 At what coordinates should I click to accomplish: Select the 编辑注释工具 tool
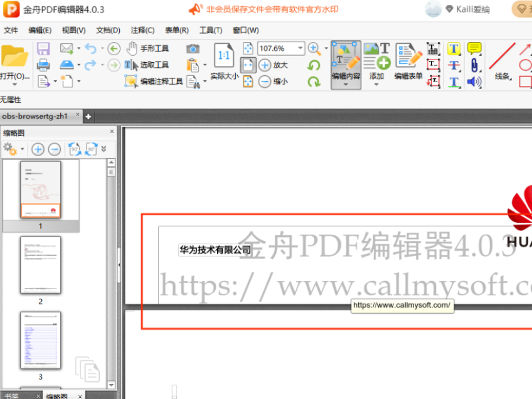154,81
